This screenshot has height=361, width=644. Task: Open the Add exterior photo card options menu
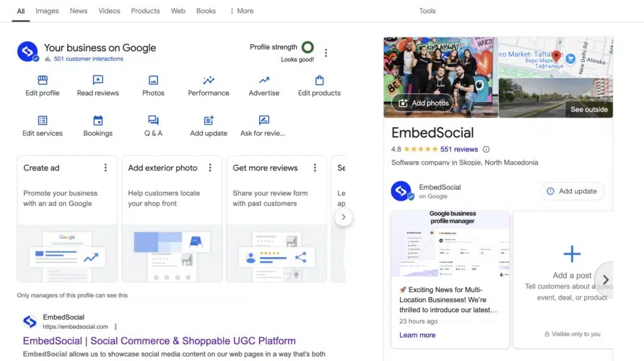[x=210, y=167]
